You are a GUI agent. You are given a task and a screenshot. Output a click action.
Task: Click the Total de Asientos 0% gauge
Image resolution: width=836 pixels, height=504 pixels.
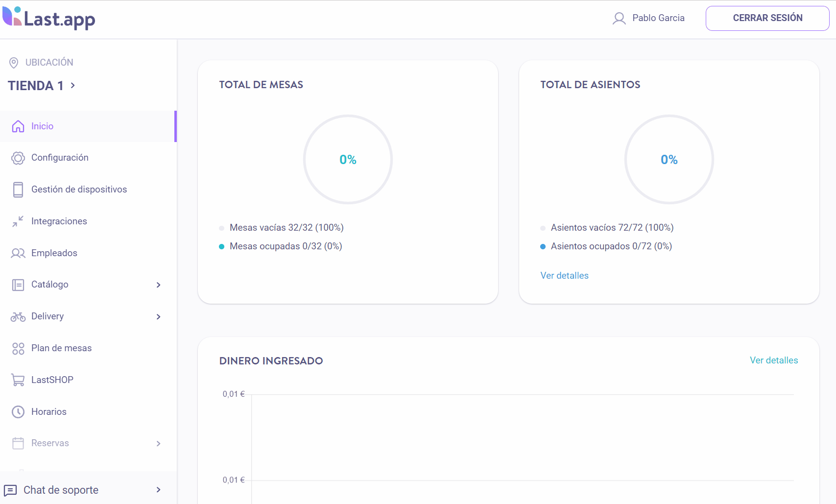pos(669,160)
